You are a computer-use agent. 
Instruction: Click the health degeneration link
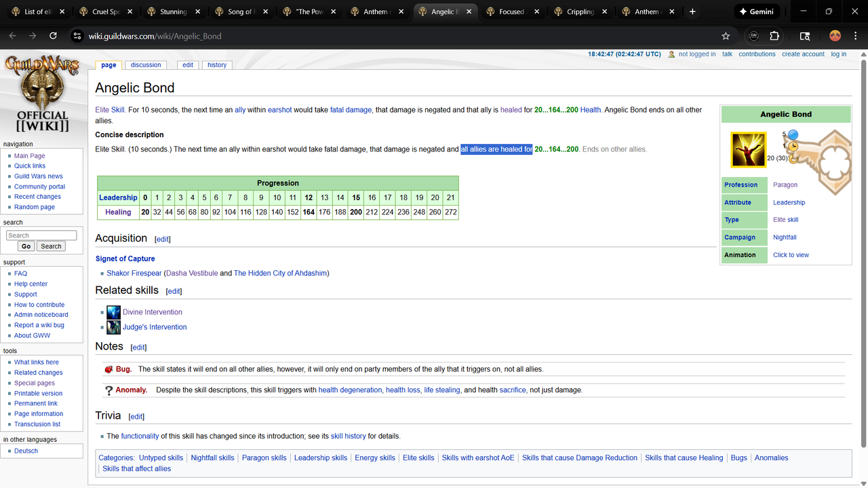(x=350, y=390)
